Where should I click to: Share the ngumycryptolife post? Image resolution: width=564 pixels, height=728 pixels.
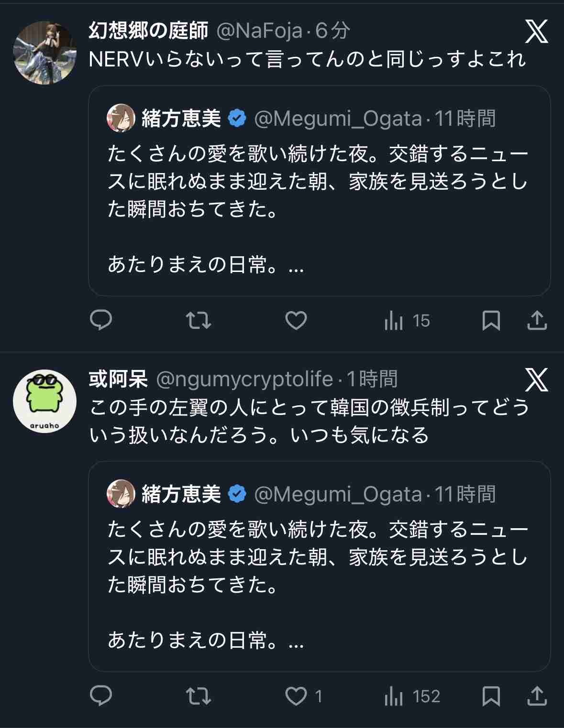click(537, 696)
